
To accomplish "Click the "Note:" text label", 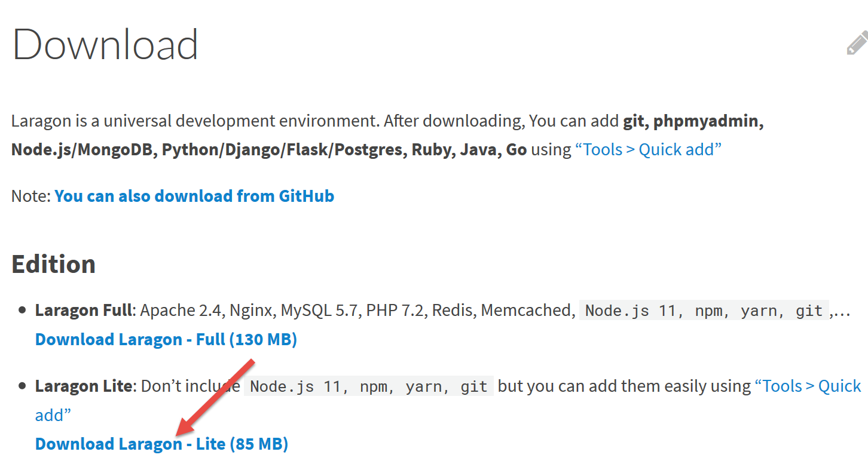I will (31, 196).
